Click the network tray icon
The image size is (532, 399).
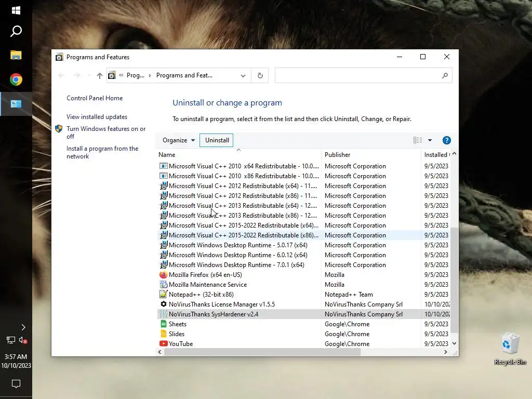tap(10, 340)
